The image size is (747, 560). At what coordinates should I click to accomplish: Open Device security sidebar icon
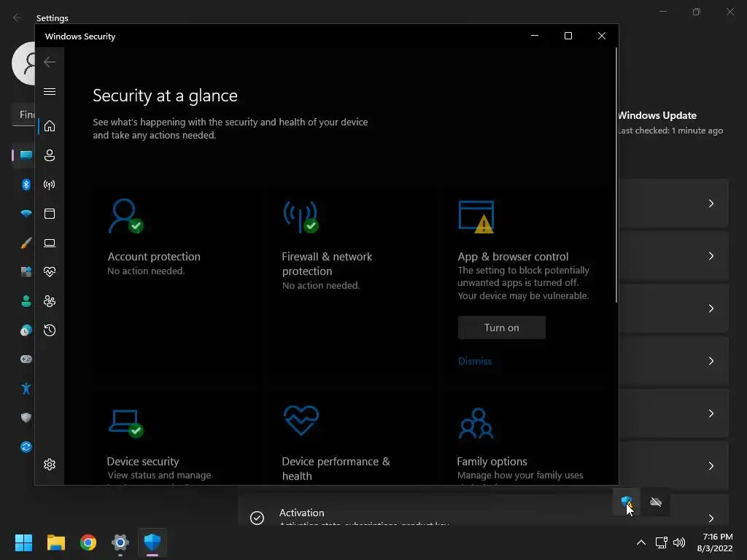[x=50, y=243]
